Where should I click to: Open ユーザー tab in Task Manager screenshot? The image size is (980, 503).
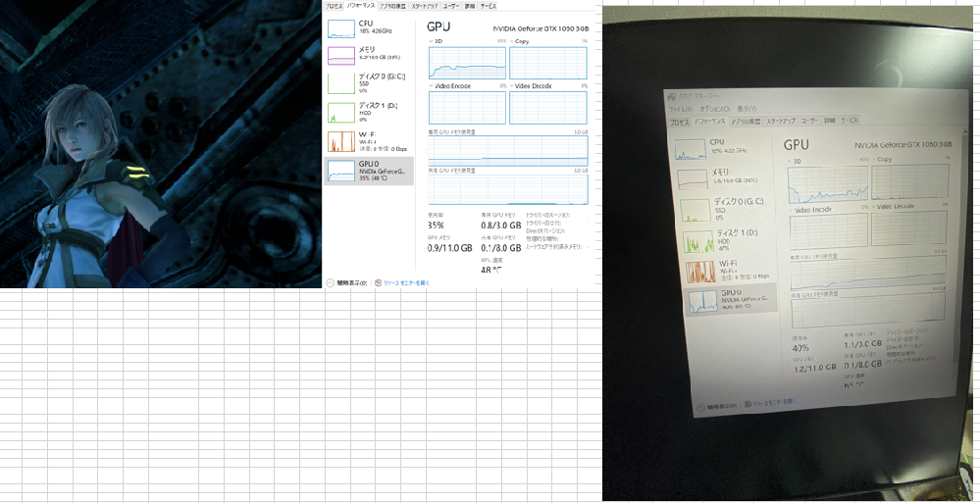pyautogui.click(x=451, y=6)
